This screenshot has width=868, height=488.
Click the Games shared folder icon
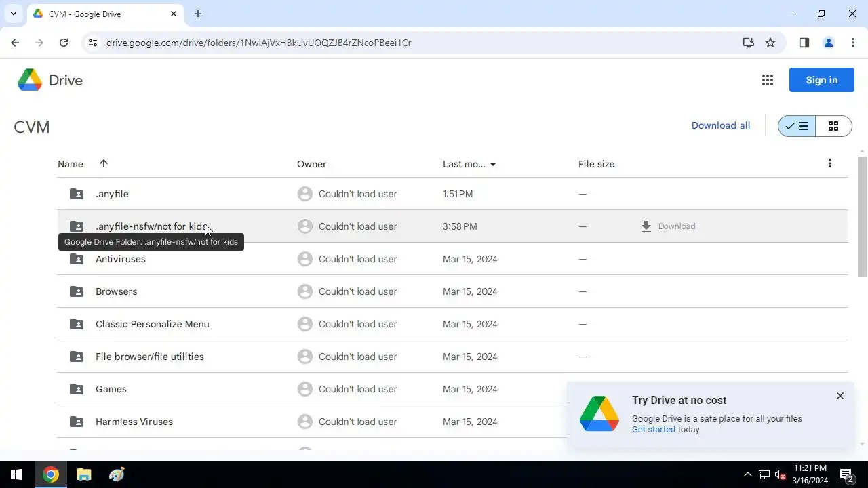(77, 389)
